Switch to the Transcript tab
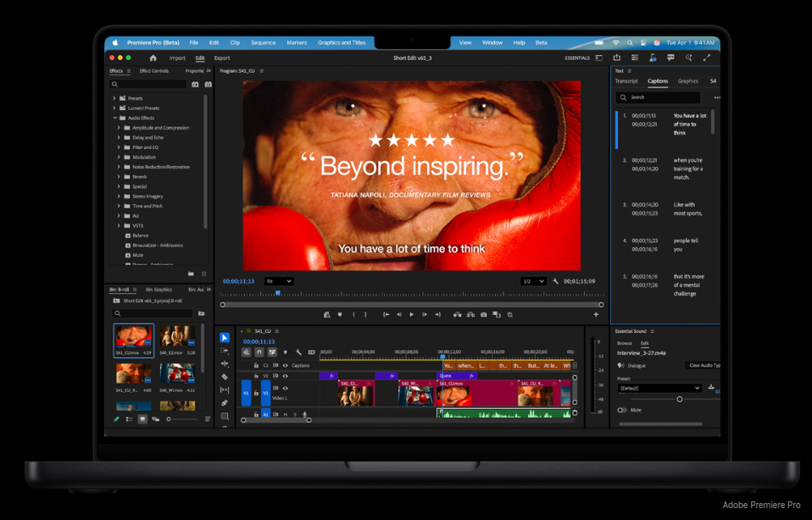The height and width of the screenshot is (520, 812). pyautogui.click(x=626, y=81)
